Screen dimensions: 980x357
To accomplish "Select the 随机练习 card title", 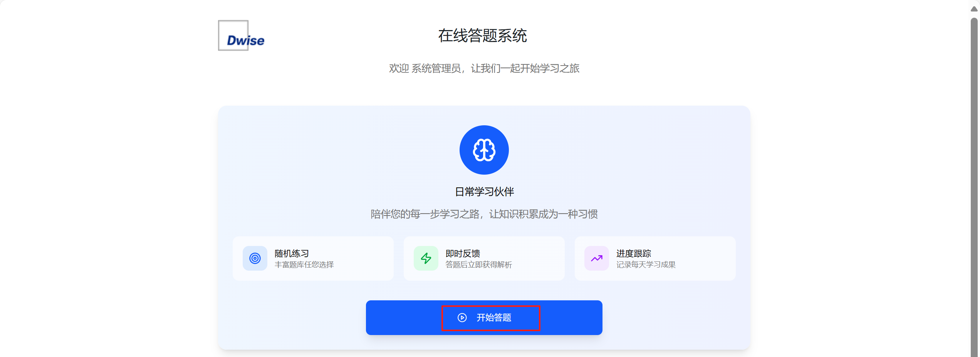I will (292, 254).
